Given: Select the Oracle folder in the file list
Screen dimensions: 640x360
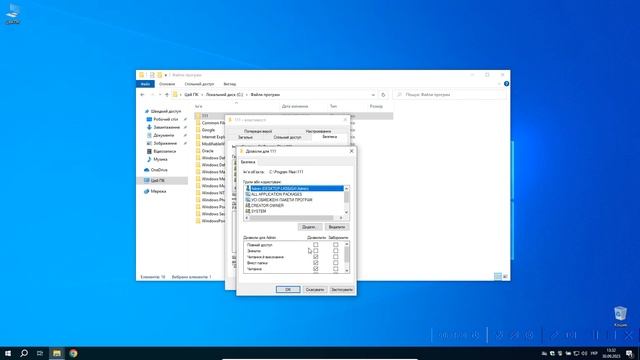Looking at the screenshot, I should click(204, 151).
